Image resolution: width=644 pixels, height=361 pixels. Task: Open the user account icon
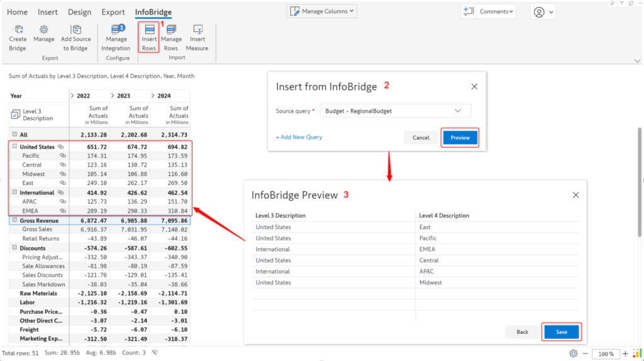(x=539, y=13)
